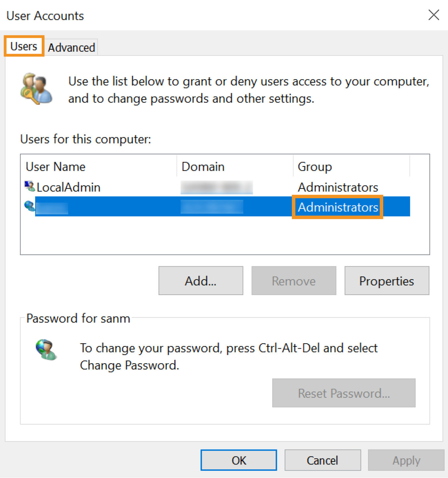Click Administrators group of LocalAdmin row
Viewport: 448px width, 478px height.
point(338,187)
